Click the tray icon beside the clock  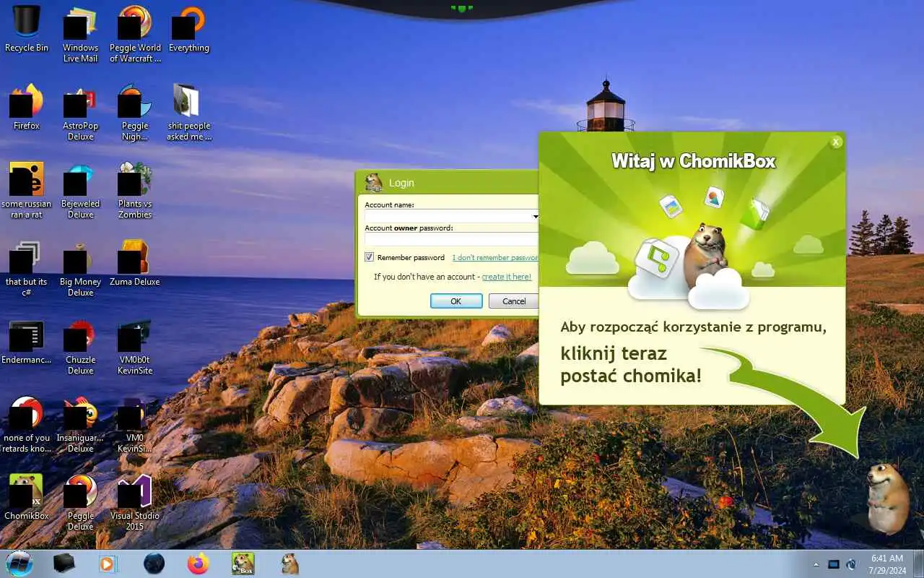click(x=851, y=564)
